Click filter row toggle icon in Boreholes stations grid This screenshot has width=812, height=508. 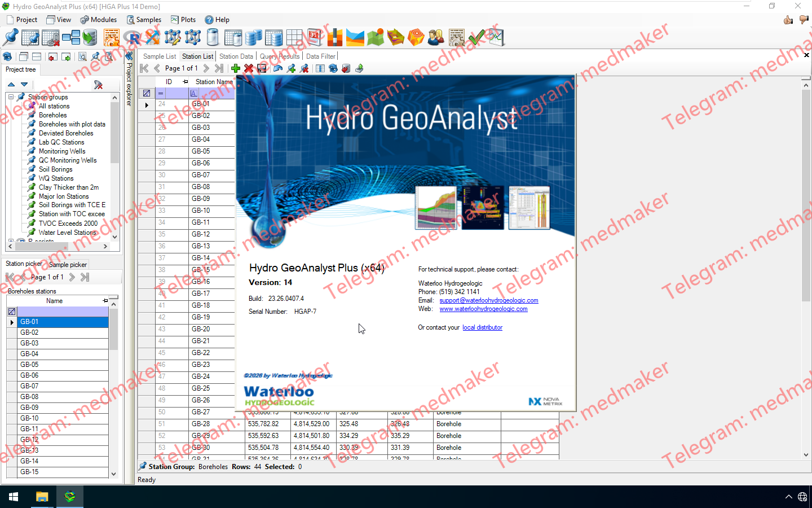pos(12,312)
